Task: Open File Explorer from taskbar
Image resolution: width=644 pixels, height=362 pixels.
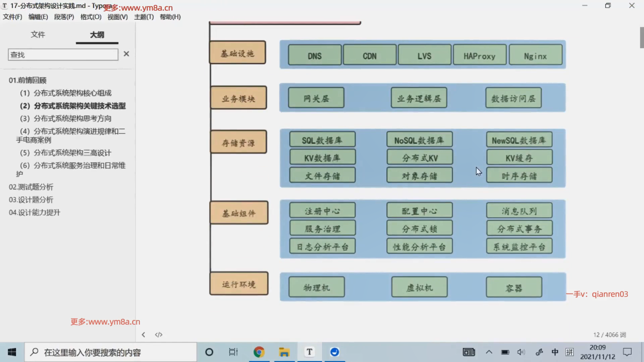Action: tap(284, 352)
